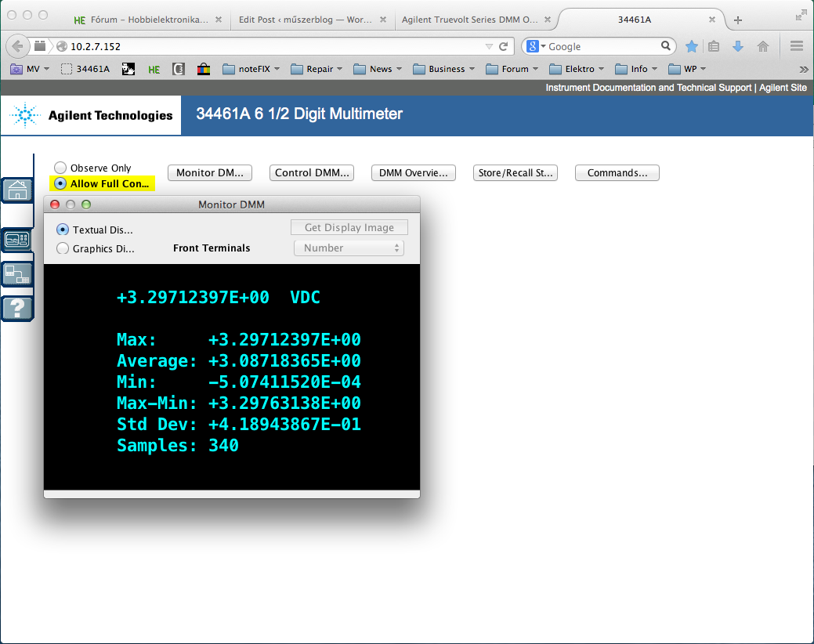Close the Agilent Truevolt Series DMM tab

click(547, 20)
